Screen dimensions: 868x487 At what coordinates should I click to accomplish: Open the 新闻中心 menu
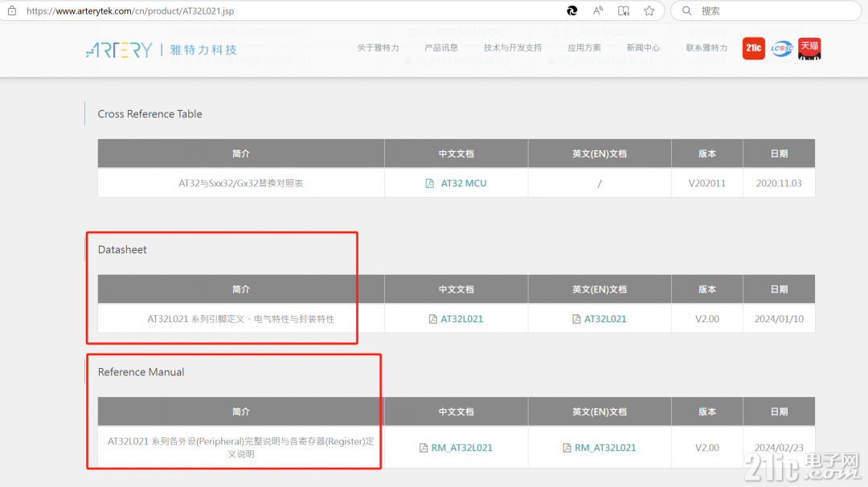(x=643, y=47)
